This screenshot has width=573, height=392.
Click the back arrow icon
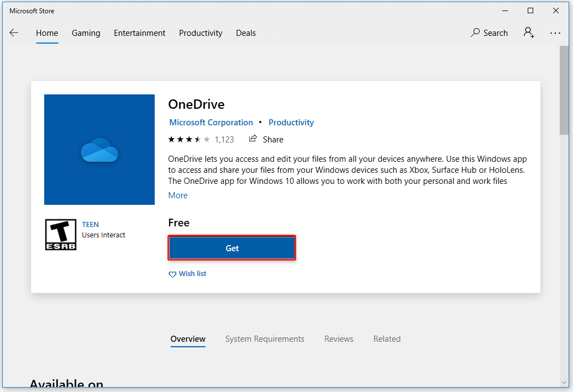click(14, 33)
